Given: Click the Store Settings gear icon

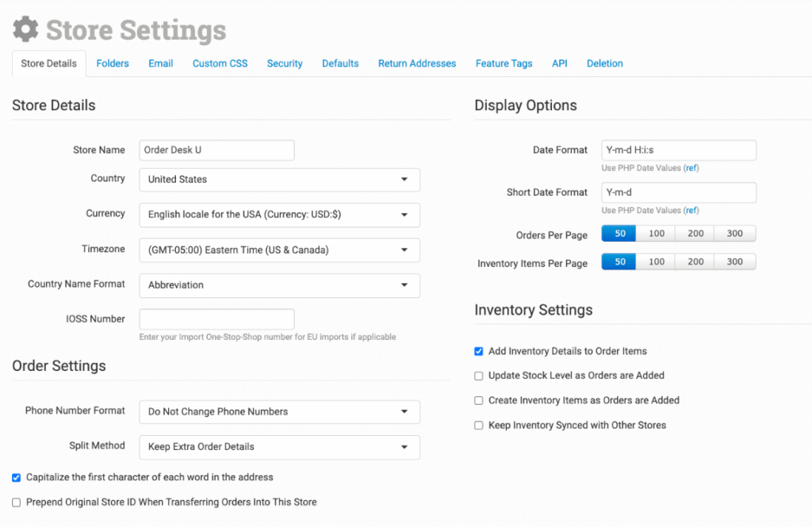Looking at the screenshot, I should (x=25, y=30).
